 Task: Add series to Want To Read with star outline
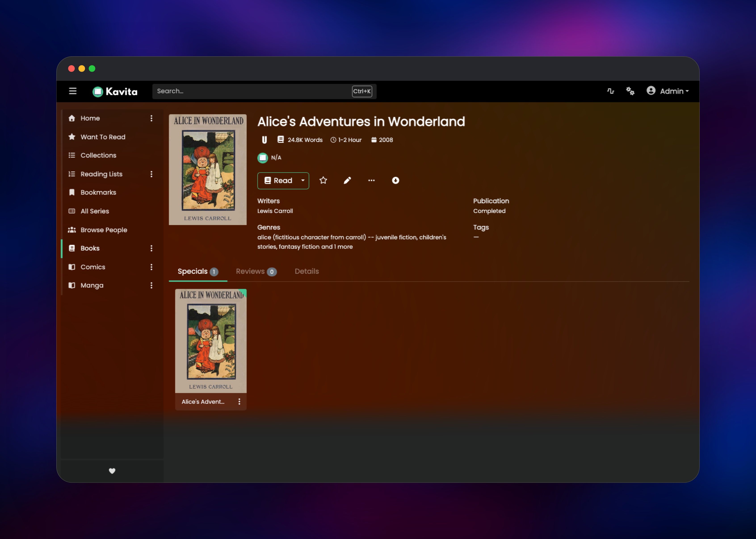(323, 180)
